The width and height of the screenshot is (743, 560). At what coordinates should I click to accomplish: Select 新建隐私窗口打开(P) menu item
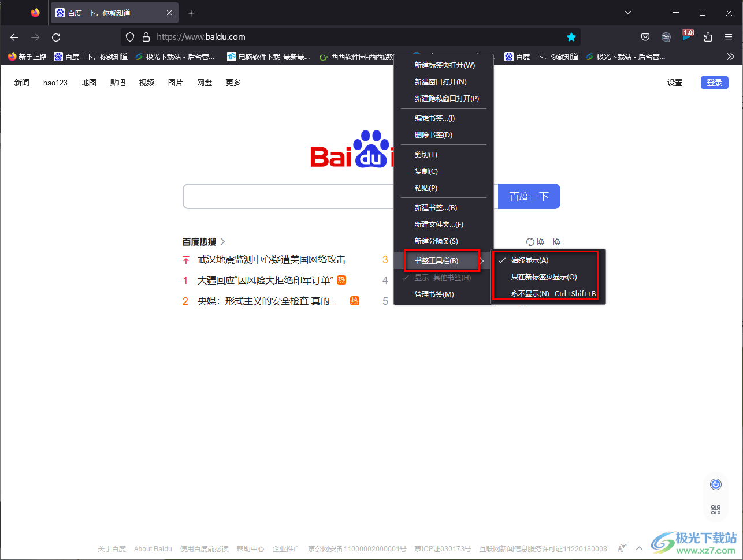pyautogui.click(x=444, y=99)
